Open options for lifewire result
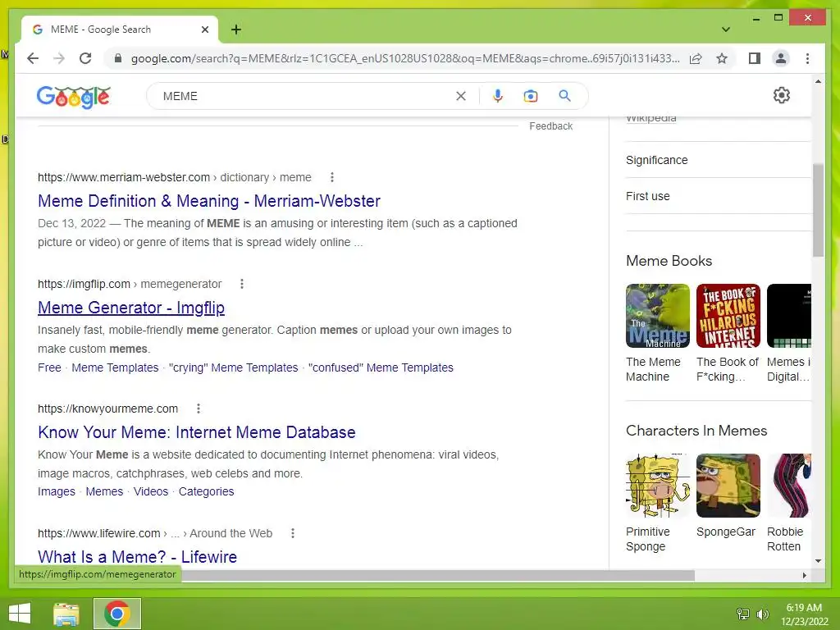This screenshot has height=630, width=840. (293, 533)
